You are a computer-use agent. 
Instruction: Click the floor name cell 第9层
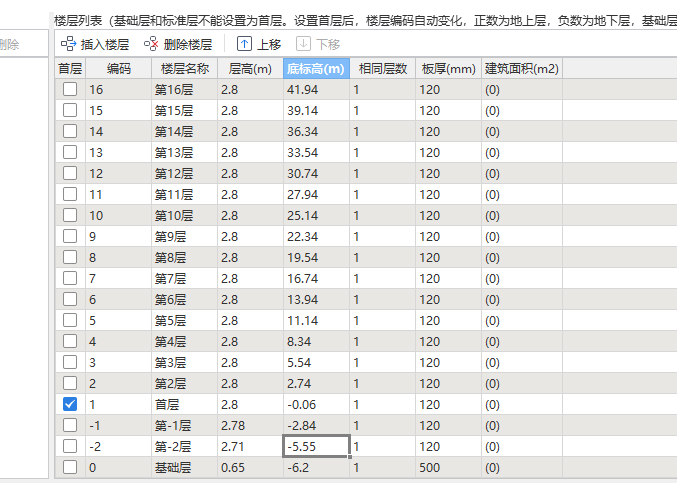185,237
